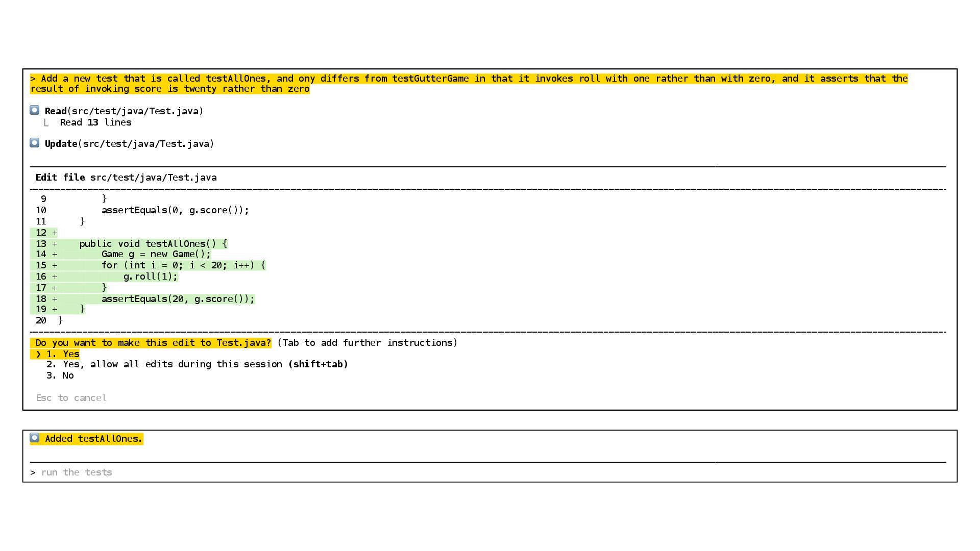Click the bullet icon beside Update command
Image resolution: width=980 pixels, height=551 pixels.
tap(34, 143)
